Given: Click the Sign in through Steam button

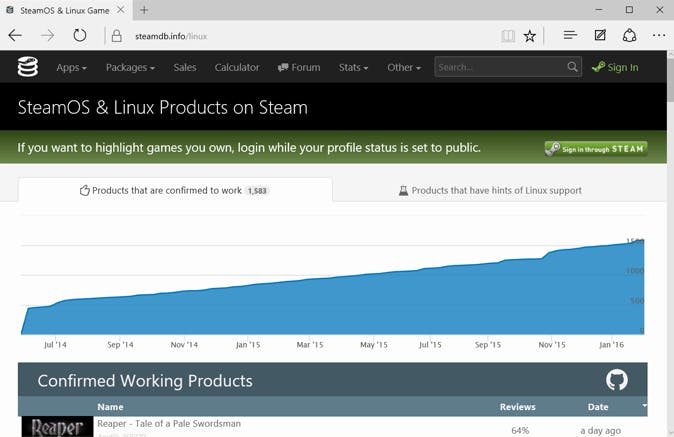Looking at the screenshot, I should click(596, 149).
